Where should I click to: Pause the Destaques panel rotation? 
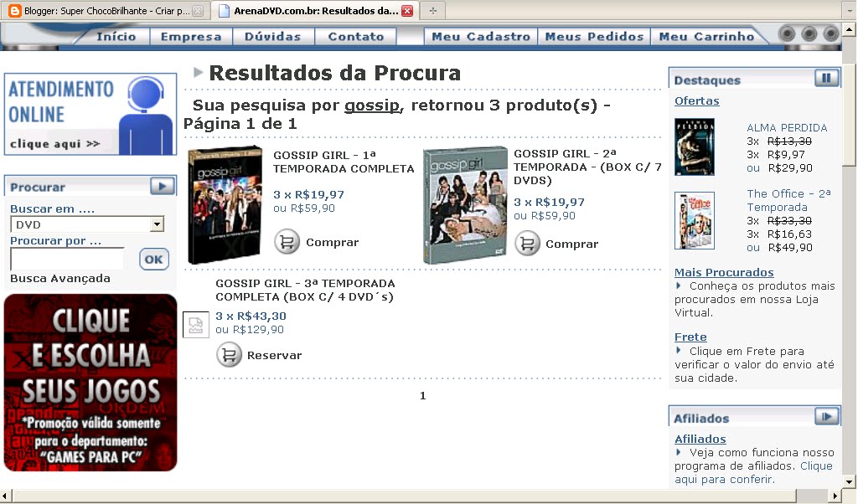826,78
